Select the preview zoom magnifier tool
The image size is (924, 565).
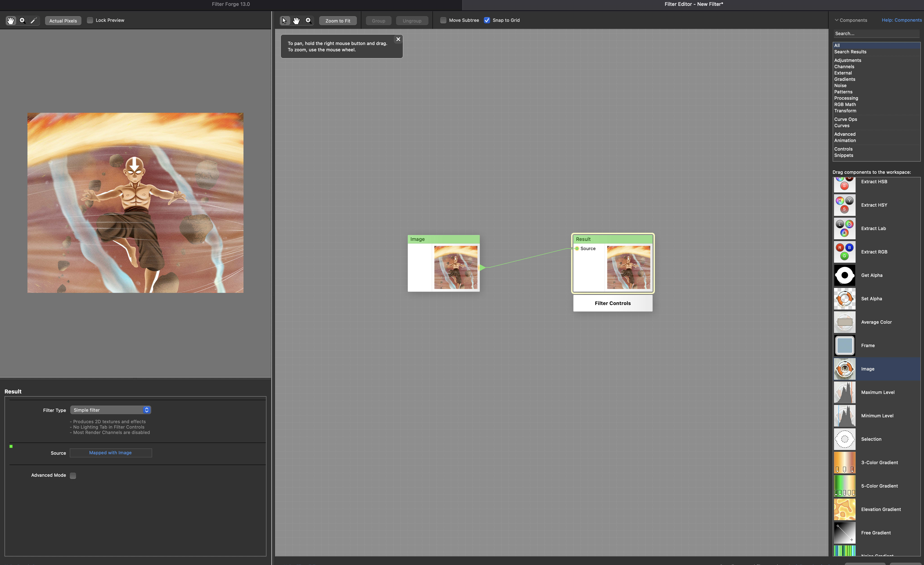tap(23, 21)
